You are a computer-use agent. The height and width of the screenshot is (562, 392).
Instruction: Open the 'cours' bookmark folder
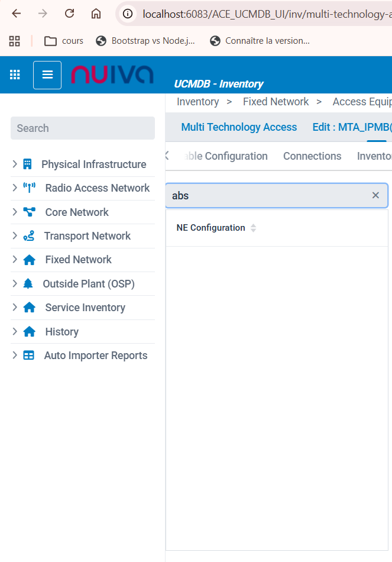[64, 41]
